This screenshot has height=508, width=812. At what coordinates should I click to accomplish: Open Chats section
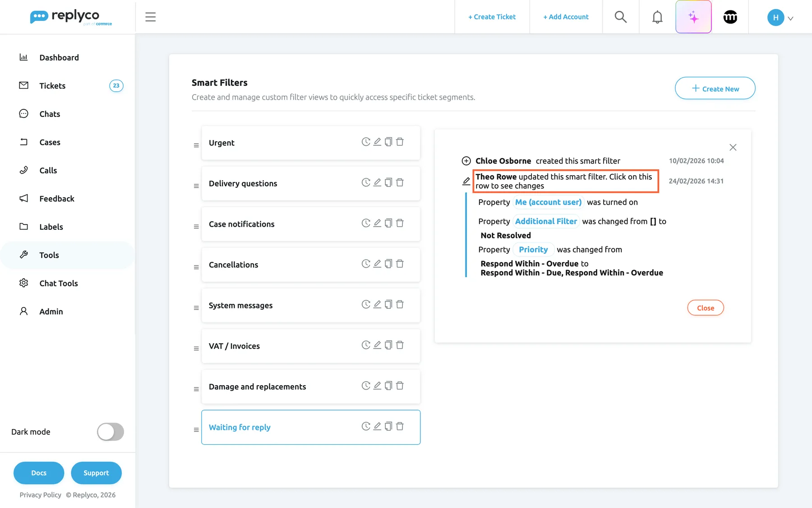tap(50, 114)
